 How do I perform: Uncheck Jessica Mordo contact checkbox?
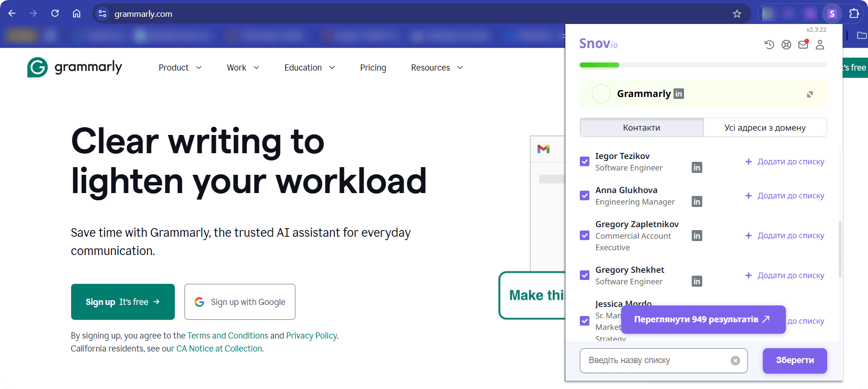pos(585,321)
